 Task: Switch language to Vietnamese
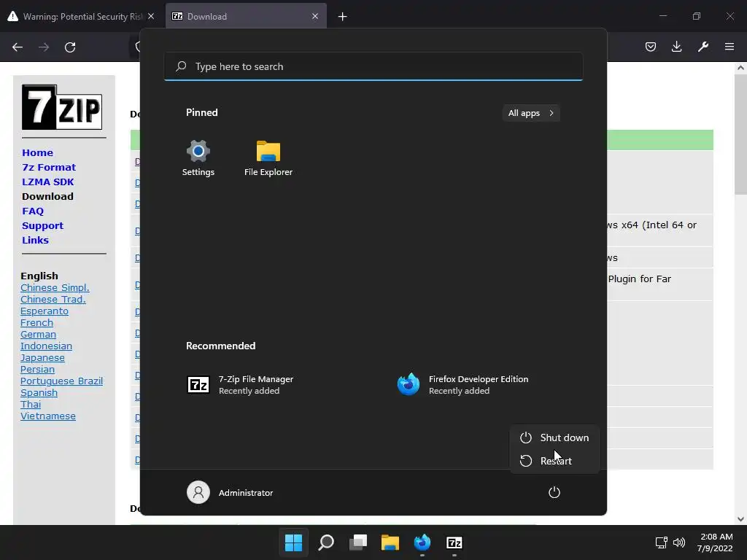pos(47,416)
